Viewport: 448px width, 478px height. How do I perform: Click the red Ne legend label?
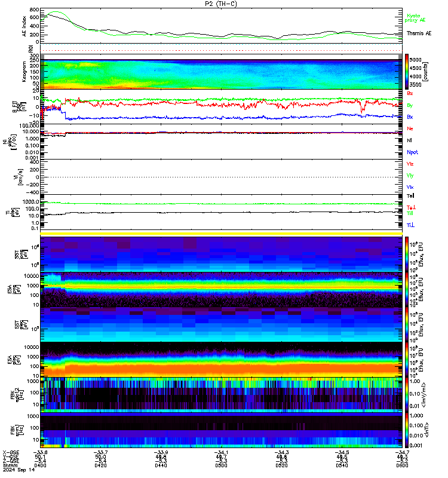pyautogui.click(x=410, y=128)
